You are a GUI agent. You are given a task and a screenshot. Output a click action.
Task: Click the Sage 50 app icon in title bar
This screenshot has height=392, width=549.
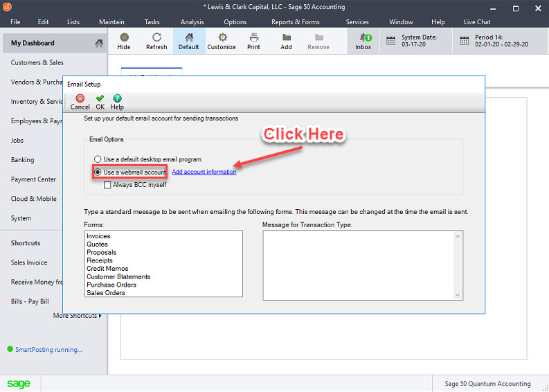click(7, 7)
